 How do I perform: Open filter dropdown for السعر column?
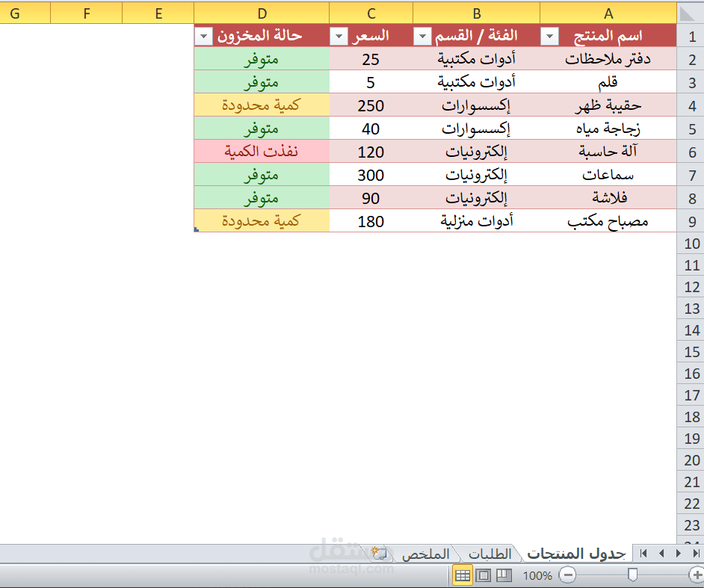click(x=339, y=36)
